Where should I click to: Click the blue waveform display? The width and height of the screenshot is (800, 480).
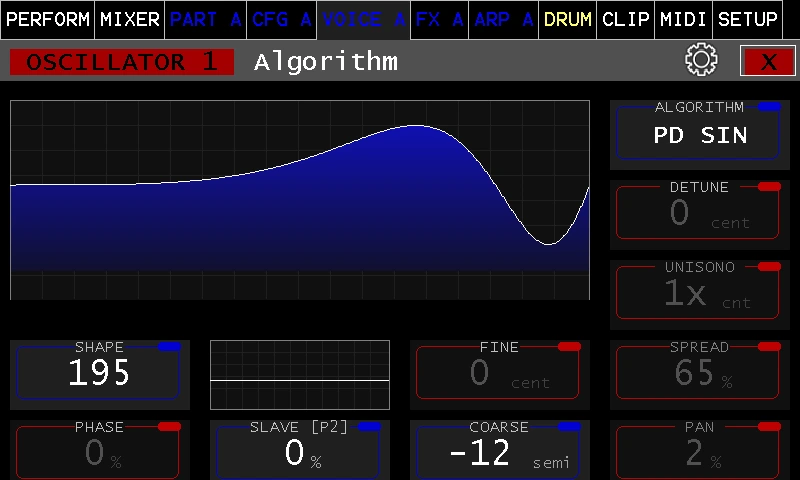click(300, 200)
